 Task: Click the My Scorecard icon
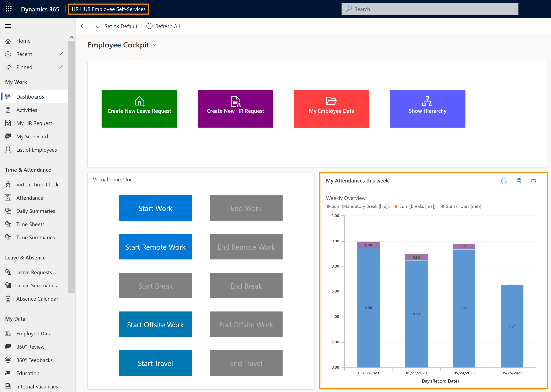click(8, 136)
